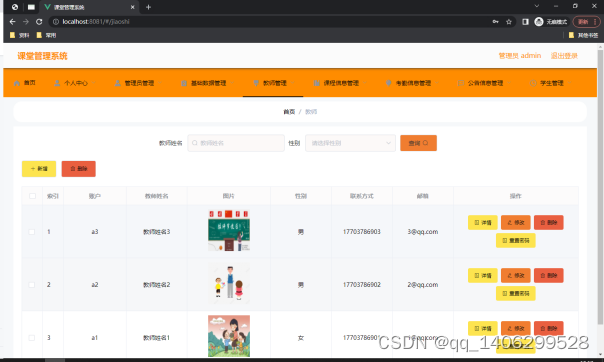Click the 教师姓名 search input field
This screenshot has height=362, width=604.
click(236, 143)
